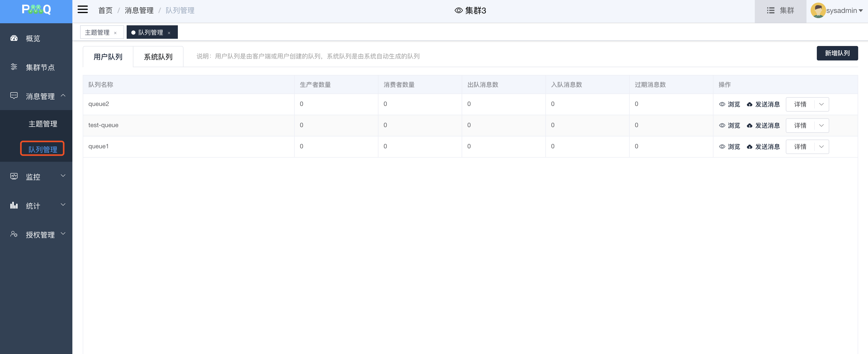Close the 主题管理 page tab
This screenshot has width=868, height=354.
pos(115,33)
